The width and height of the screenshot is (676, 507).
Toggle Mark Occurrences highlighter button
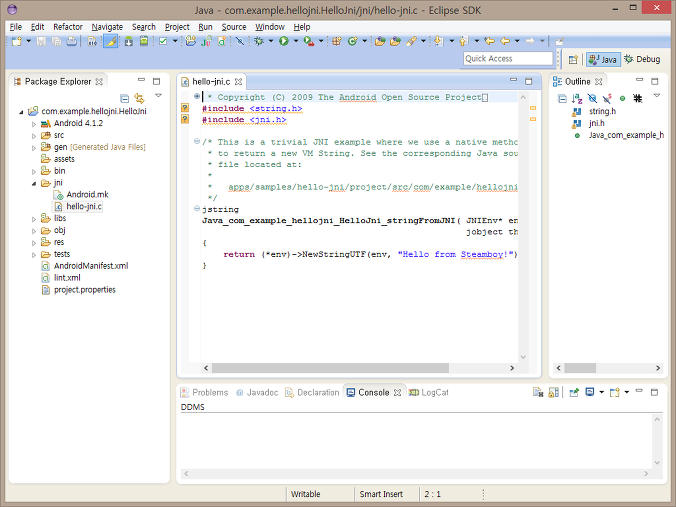coord(110,41)
